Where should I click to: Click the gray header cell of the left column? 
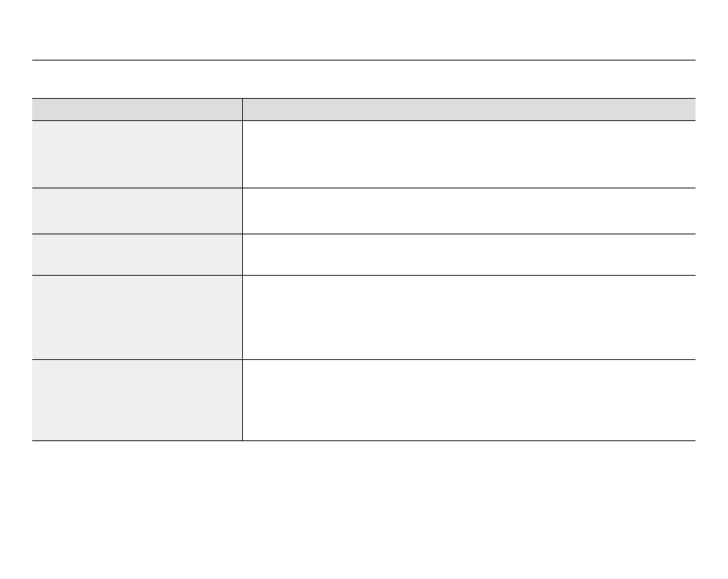tap(137, 110)
